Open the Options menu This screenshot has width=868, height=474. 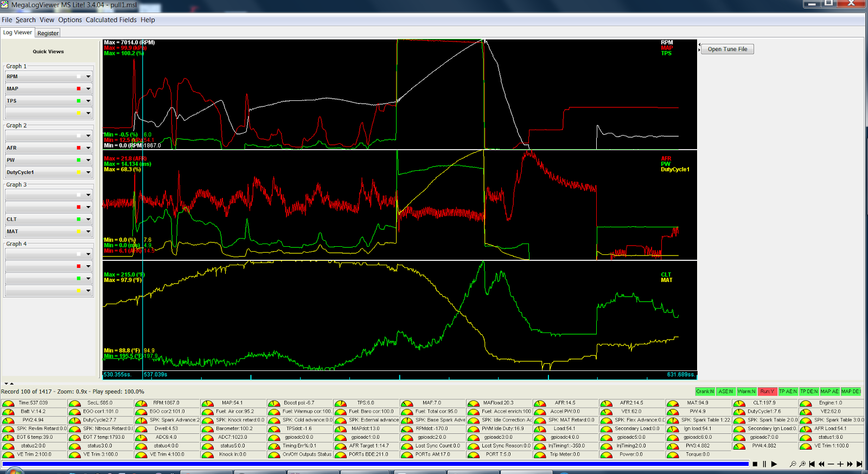pyautogui.click(x=70, y=20)
